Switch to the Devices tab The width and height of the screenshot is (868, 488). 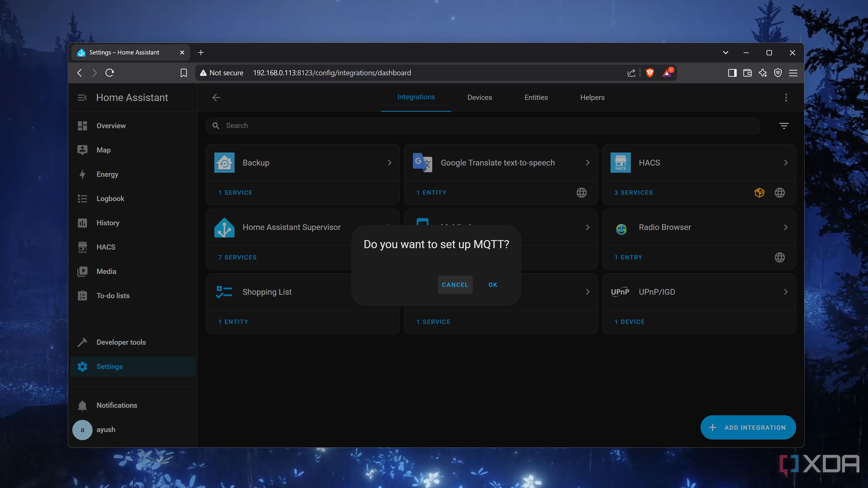pyautogui.click(x=479, y=98)
